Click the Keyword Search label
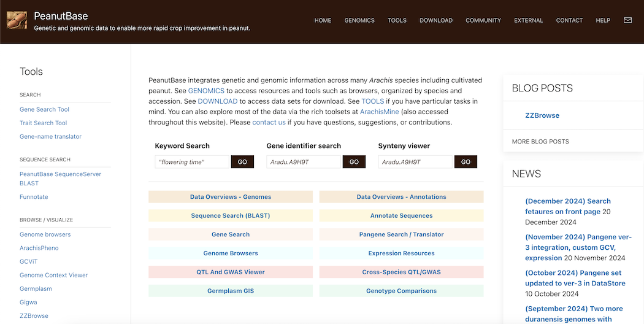The width and height of the screenshot is (644, 324). 182,146
